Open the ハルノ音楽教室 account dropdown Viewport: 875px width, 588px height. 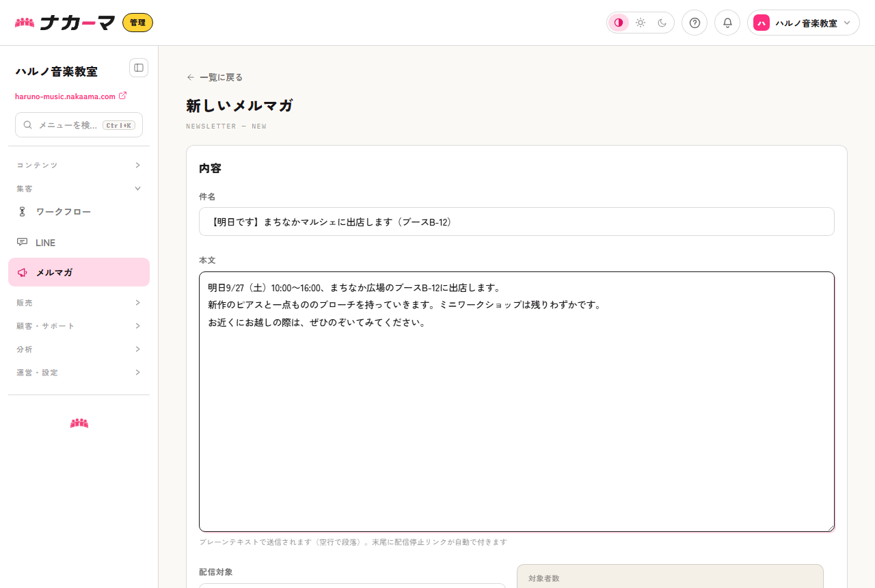tap(803, 23)
